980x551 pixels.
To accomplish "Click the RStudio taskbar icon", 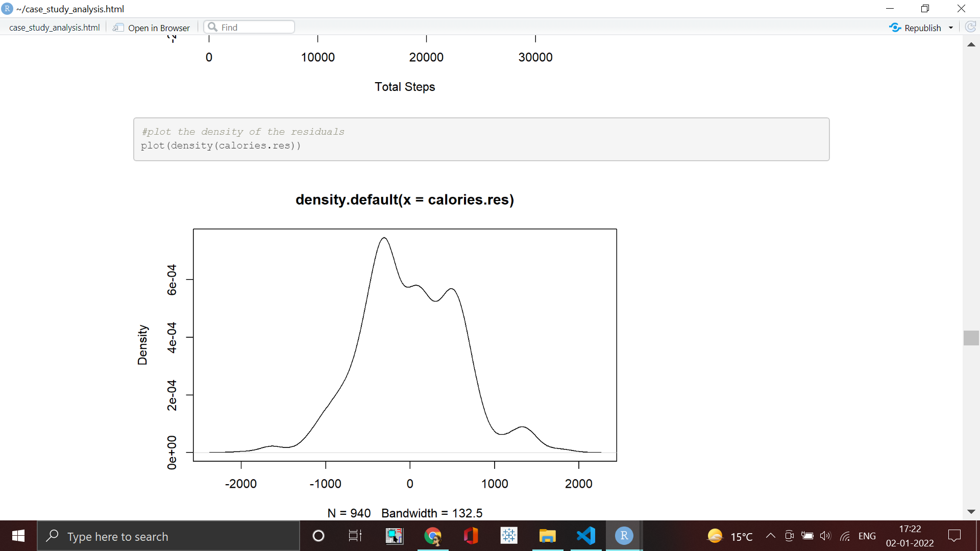I will pos(624,536).
